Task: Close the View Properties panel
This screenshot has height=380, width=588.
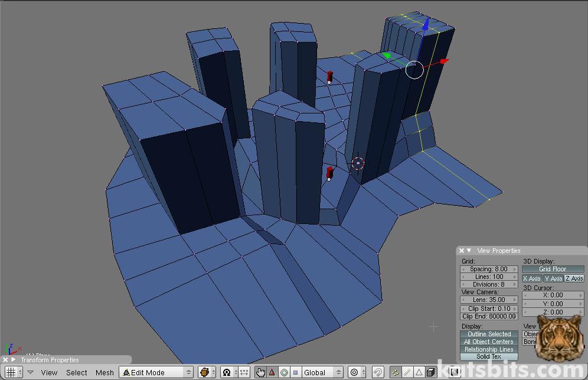Action: pyautogui.click(x=462, y=251)
